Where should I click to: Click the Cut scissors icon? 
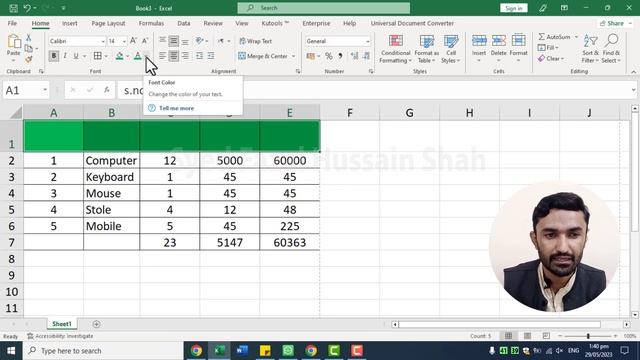tap(29, 38)
